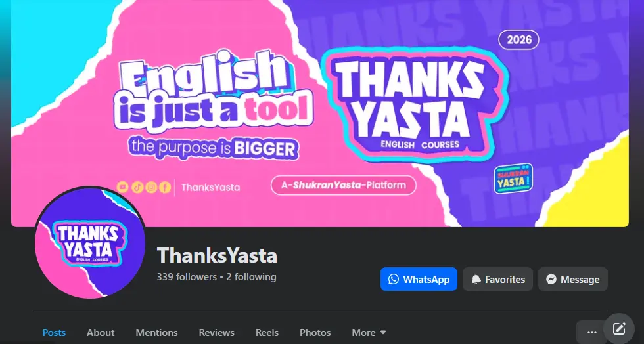Open the 2 following list
Image resolution: width=644 pixels, height=344 pixels.
(x=251, y=277)
